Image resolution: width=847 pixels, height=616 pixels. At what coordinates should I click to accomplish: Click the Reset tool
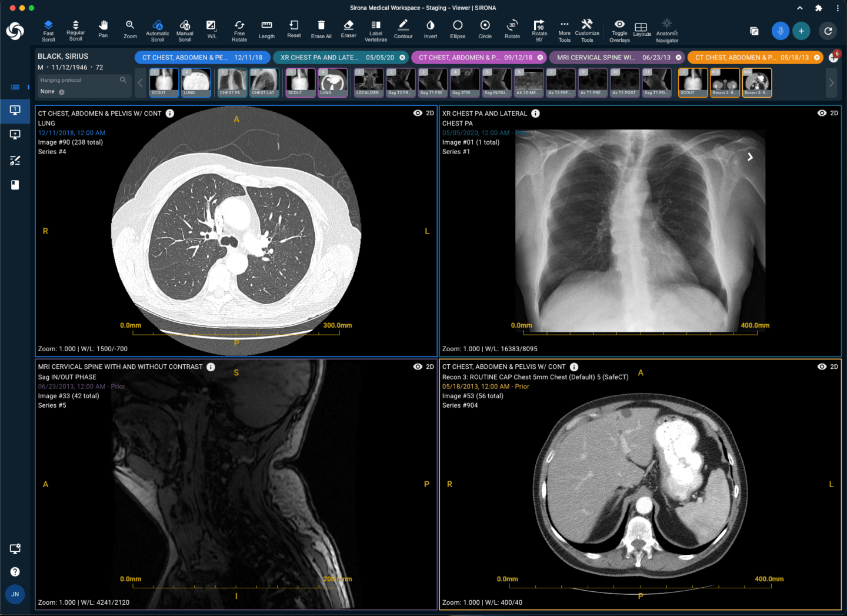pos(294,29)
